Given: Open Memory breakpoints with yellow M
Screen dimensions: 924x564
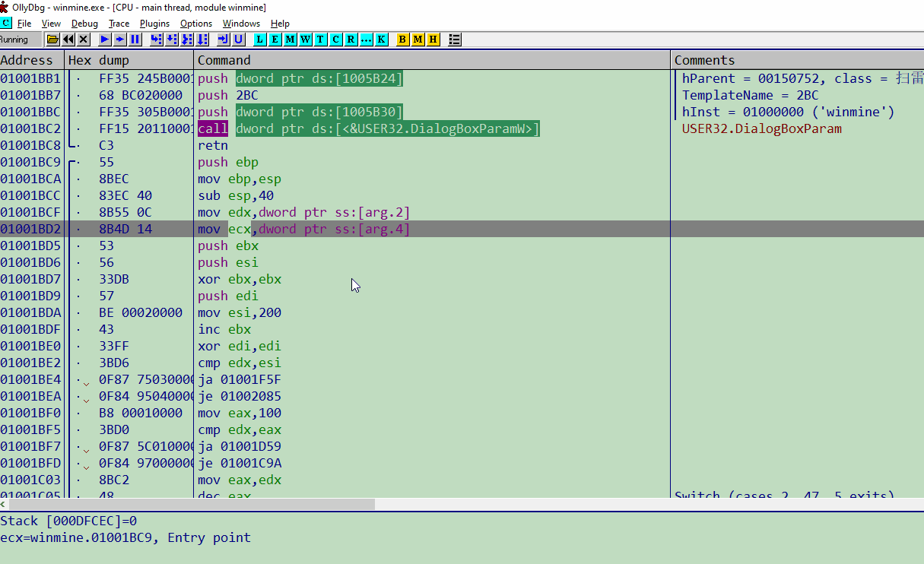Looking at the screenshot, I should (418, 39).
